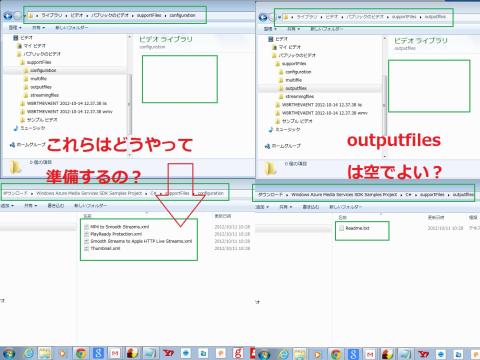Screen dimensions: 480x360
Task: Click 新しいフォルダー in bottom-right window
Action: (345, 207)
